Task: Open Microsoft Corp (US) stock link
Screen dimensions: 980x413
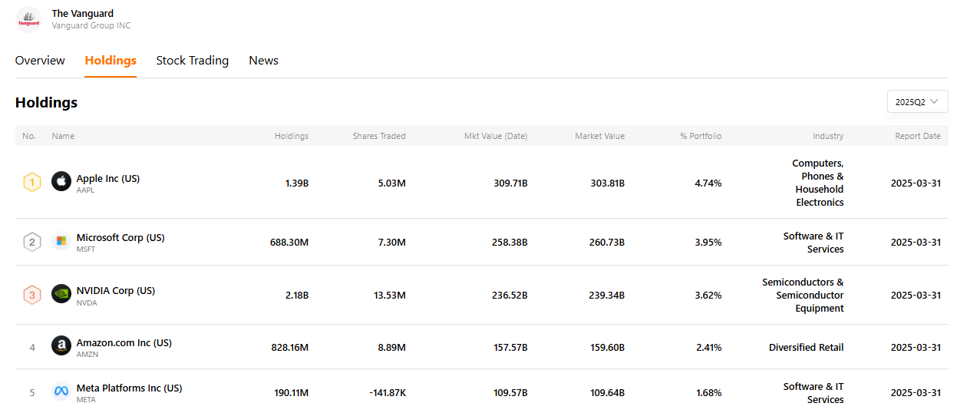Action: tap(120, 237)
